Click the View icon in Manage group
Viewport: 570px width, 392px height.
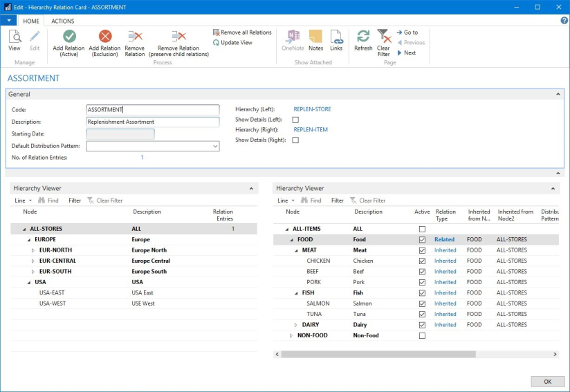pyautogui.click(x=15, y=37)
